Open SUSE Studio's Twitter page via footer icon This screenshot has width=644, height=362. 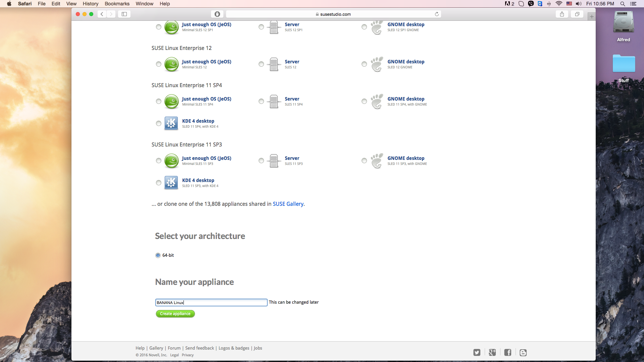[x=477, y=352]
